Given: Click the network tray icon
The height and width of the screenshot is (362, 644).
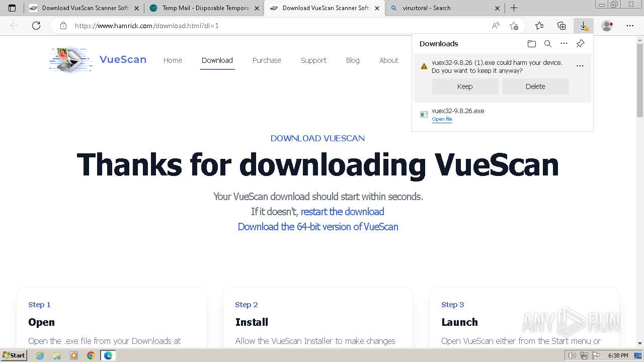Looking at the screenshot, I should click(584, 355).
